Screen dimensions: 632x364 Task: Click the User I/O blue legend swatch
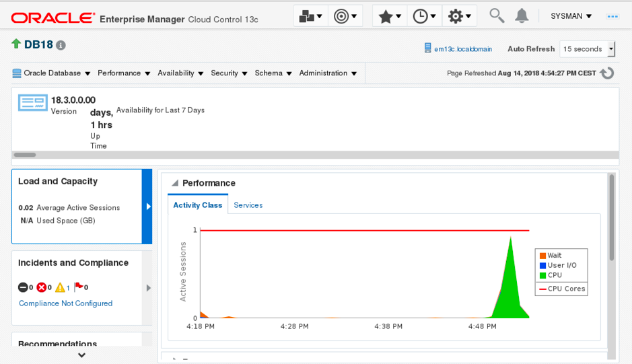(x=542, y=265)
